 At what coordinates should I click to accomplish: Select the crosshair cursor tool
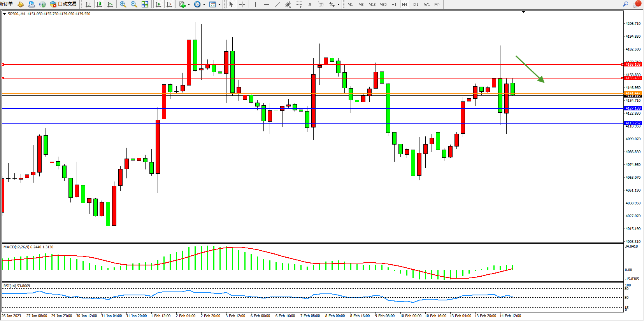(x=242, y=4)
